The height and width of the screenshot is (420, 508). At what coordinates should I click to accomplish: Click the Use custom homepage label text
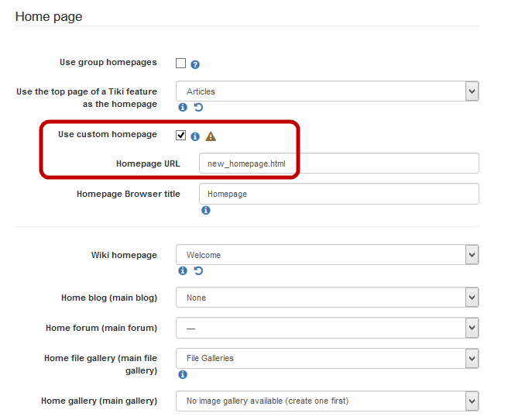point(107,135)
